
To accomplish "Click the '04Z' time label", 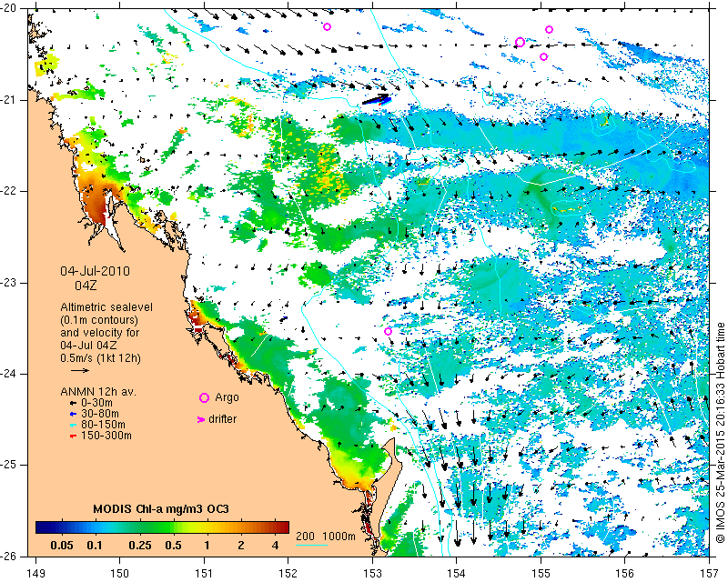I will 86,286.
